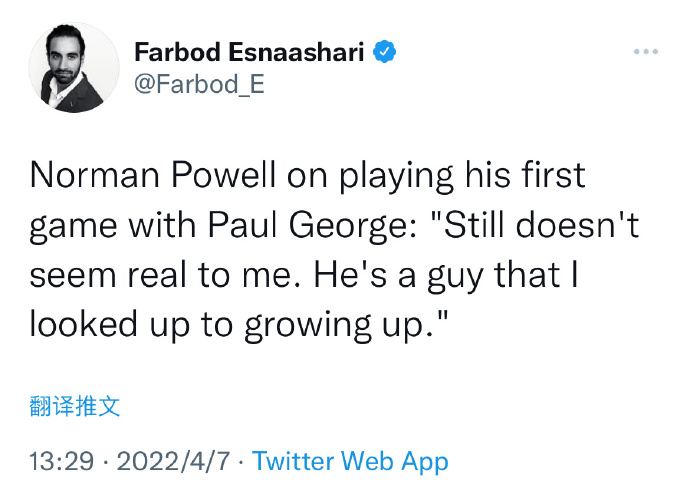
Task: Click the word 'Esnaashari' in the author name
Action: pyautogui.click(x=296, y=52)
